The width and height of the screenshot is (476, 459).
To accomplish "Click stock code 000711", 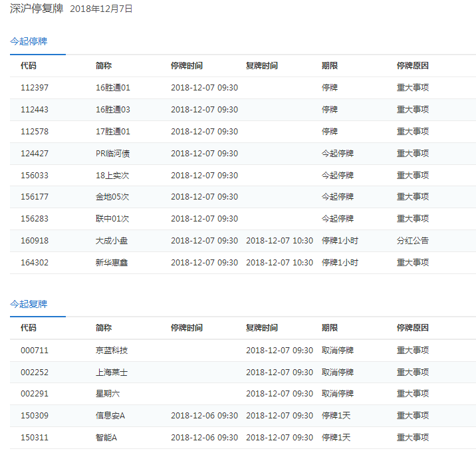I will click(35, 351).
